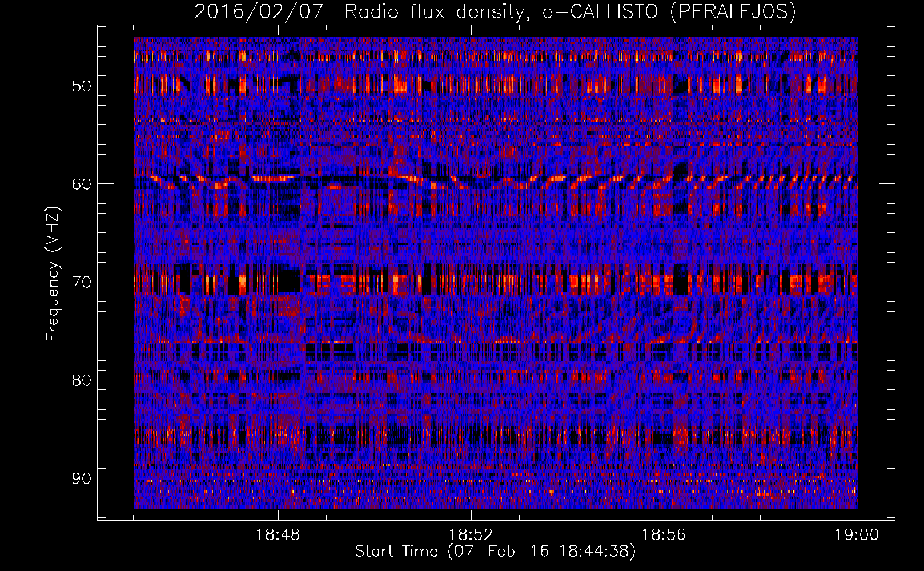Select the 'Frequency (MHZ)' y-axis label
Viewport: 924px width, 571px height.
53,274
